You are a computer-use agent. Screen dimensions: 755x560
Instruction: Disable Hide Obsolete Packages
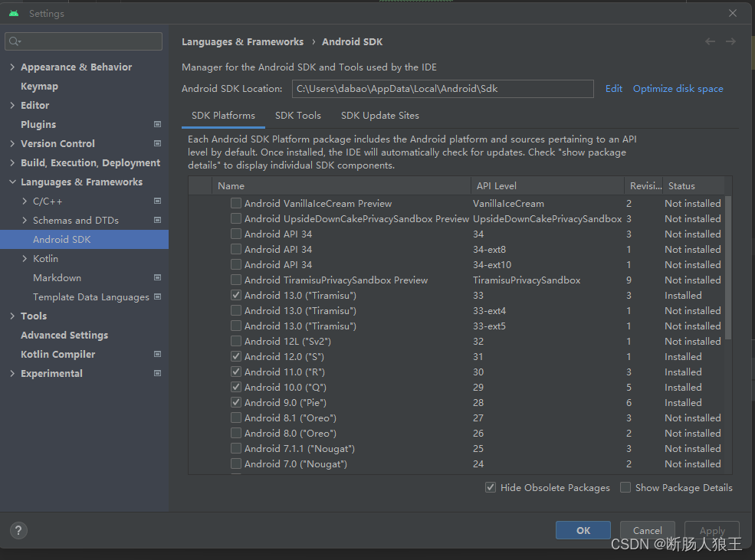point(490,487)
